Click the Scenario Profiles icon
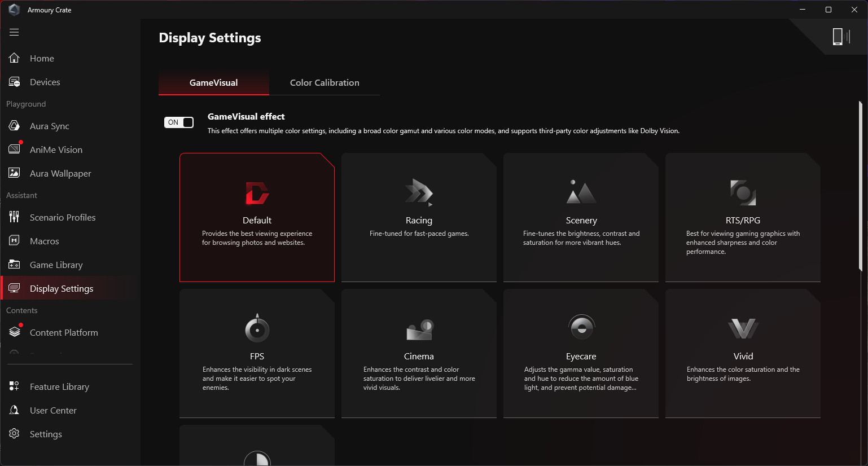The image size is (868, 466). click(14, 217)
